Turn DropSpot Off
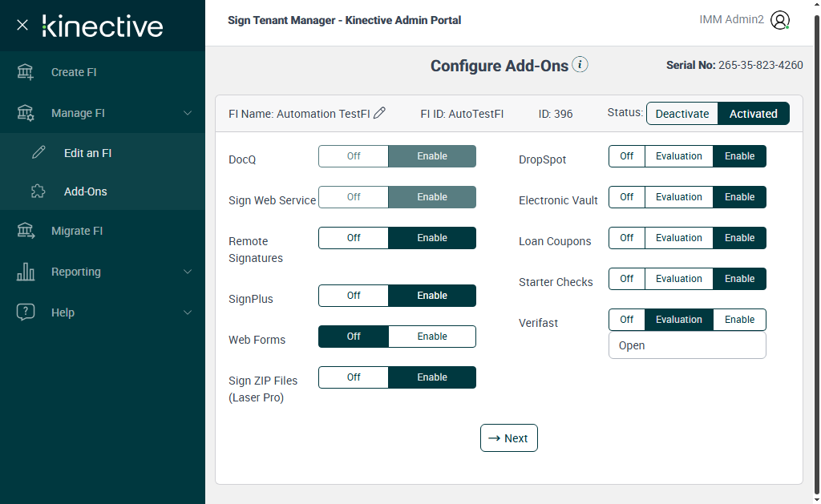 pyautogui.click(x=627, y=156)
